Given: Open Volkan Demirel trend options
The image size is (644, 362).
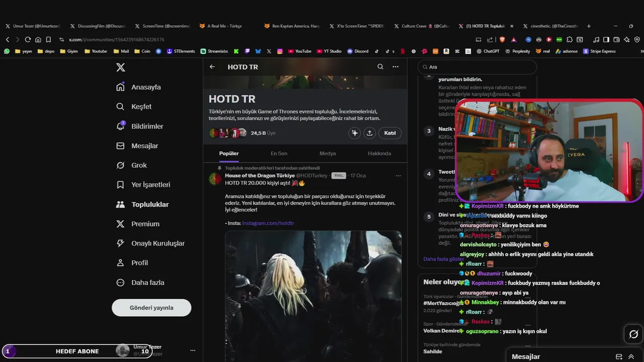Looking at the screenshot, I should click(x=528, y=325).
